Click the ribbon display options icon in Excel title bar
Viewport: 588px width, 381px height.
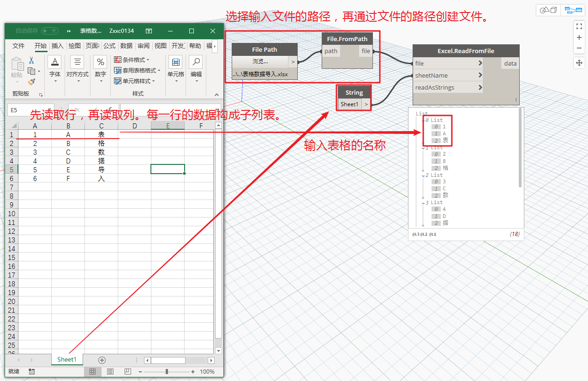pyautogui.click(x=149, y=31)
